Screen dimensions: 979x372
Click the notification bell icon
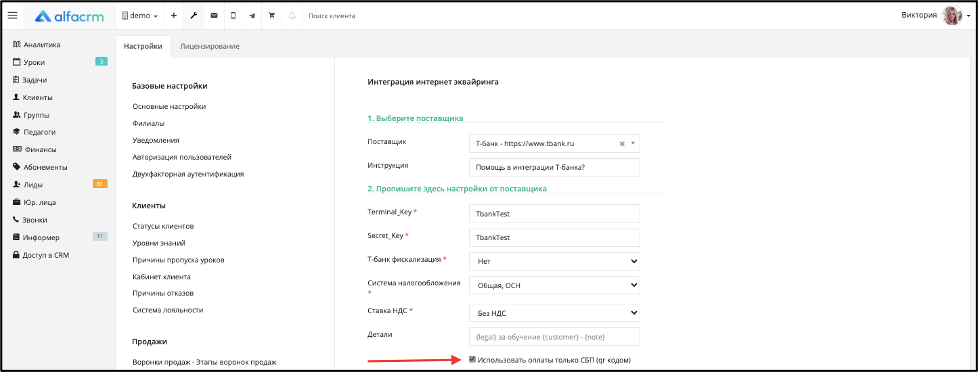coord(292,16)
